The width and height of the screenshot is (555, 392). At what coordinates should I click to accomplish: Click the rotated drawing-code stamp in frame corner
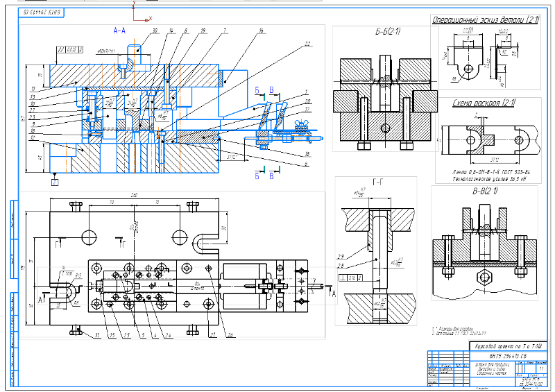point(42,12)
